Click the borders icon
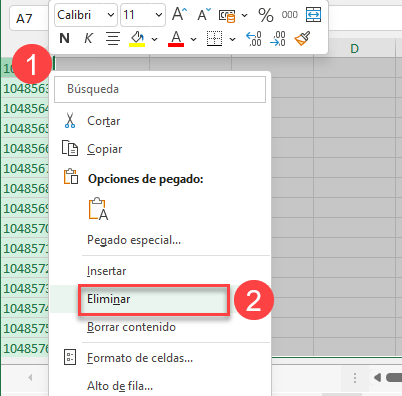The image size is (402, 396). pyautogui.click(x=214, y=39)
